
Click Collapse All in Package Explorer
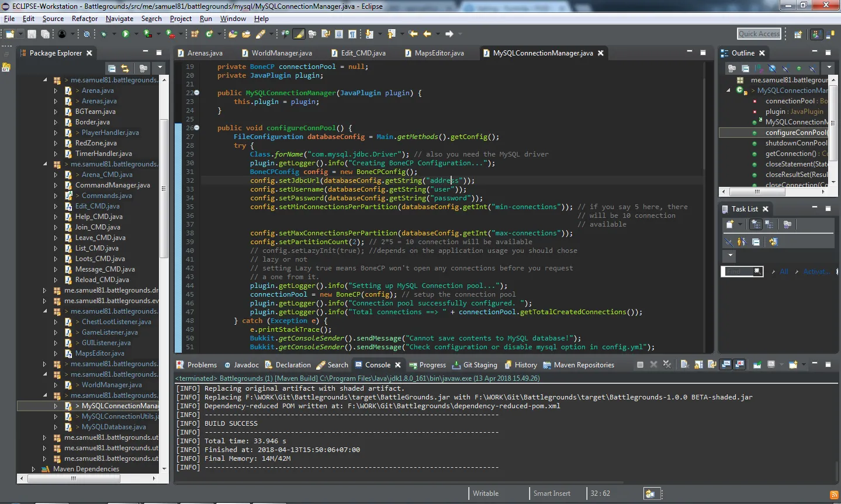112,68
